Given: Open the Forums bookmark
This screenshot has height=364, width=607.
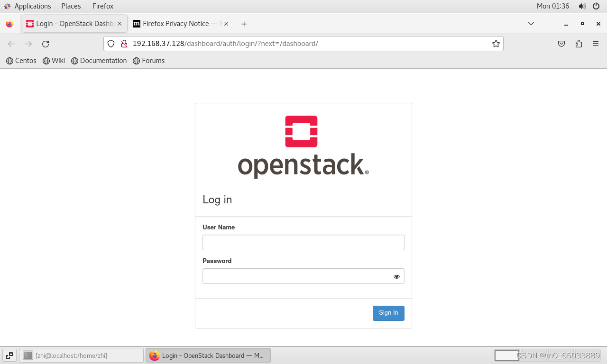Looking at the screenshot, I should (149, 61).
